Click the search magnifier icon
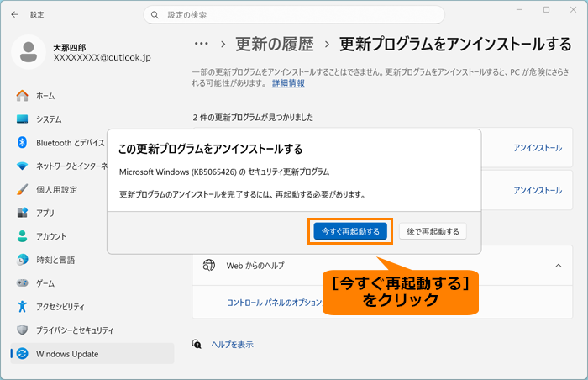This screenshot has height=380, width=588. (155, 15)
